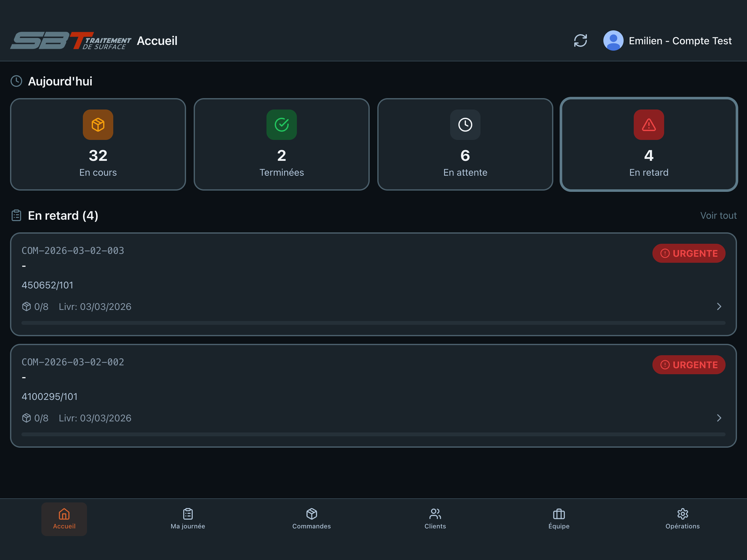Switch to Ma journée tab
The image size is (747, 560).
tap(188, 519)
